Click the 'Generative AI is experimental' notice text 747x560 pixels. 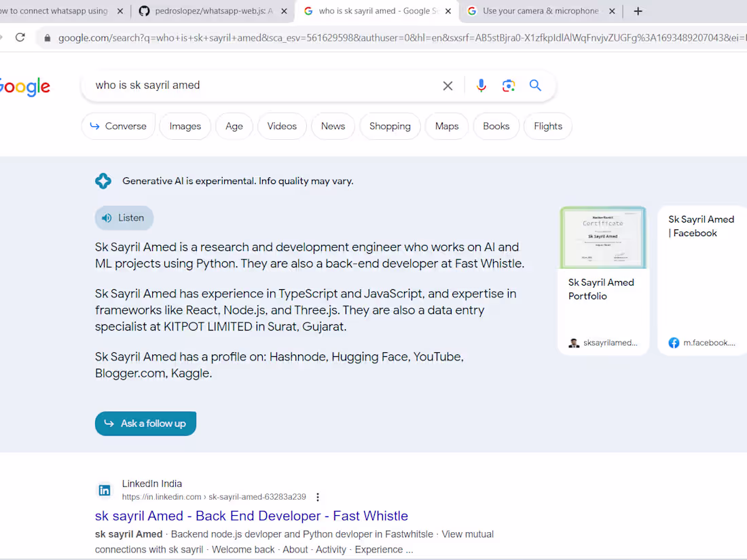tap(238, 181)
